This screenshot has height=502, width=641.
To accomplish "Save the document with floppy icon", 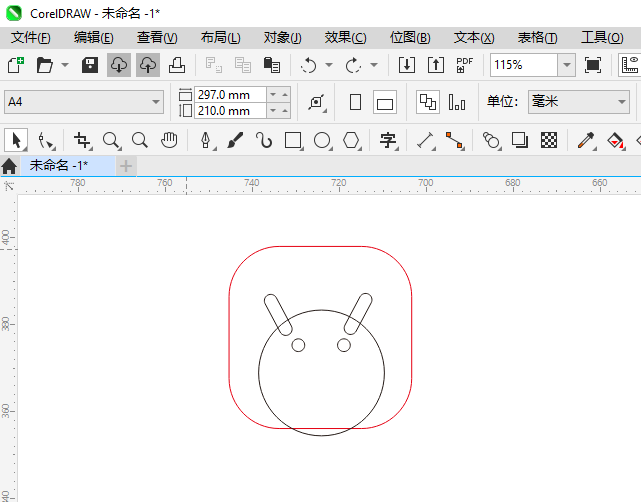I will [x=90, y=65].
